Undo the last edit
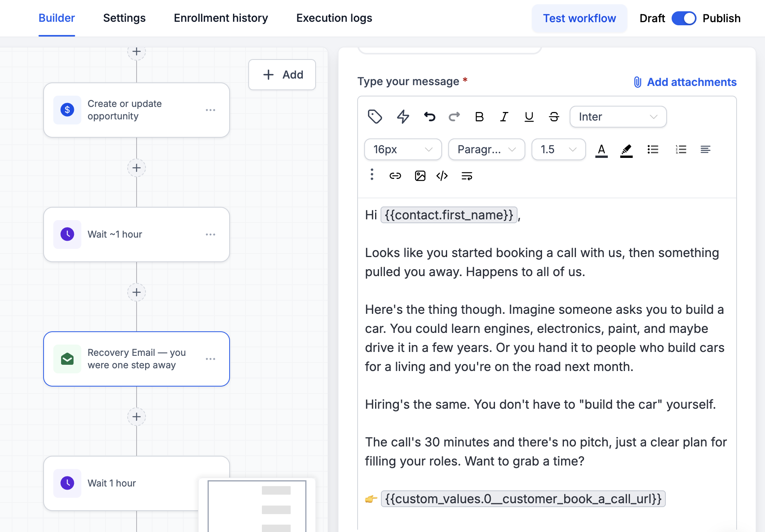Image resolution: width=765 pixels, height=532 pixels. pyautogui.click(x=429, y=117)
